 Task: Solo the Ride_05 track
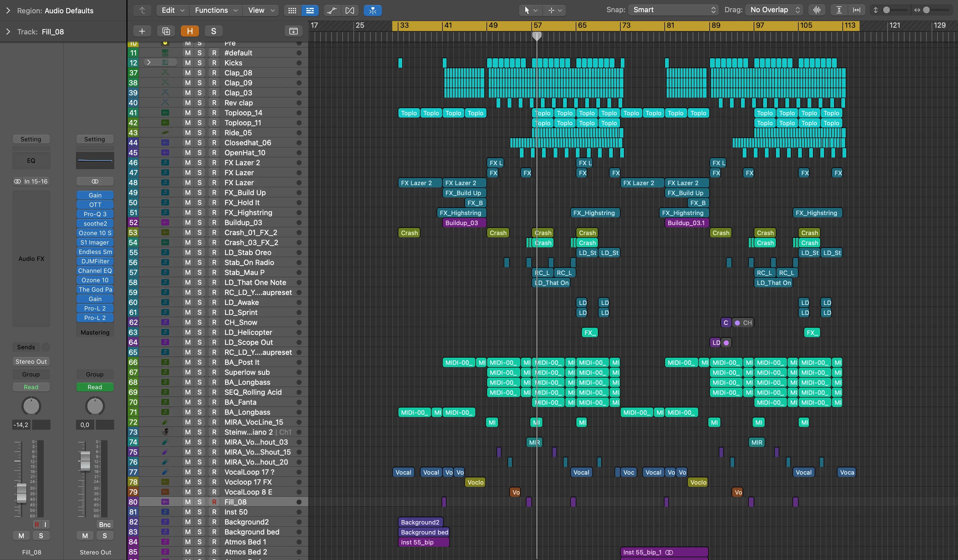point(199,133)
